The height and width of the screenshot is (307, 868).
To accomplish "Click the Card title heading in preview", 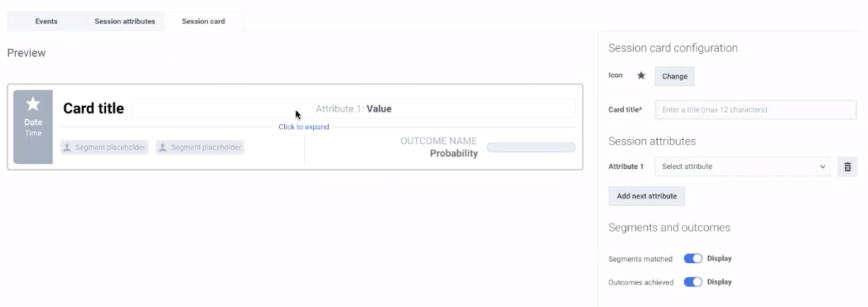I will [94, 108].
